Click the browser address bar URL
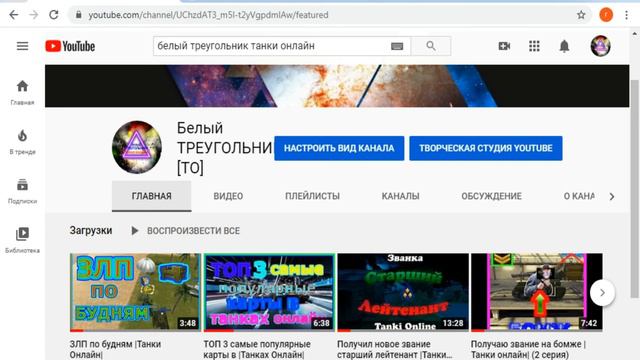 pyautogui.click(x=208, y=15)
